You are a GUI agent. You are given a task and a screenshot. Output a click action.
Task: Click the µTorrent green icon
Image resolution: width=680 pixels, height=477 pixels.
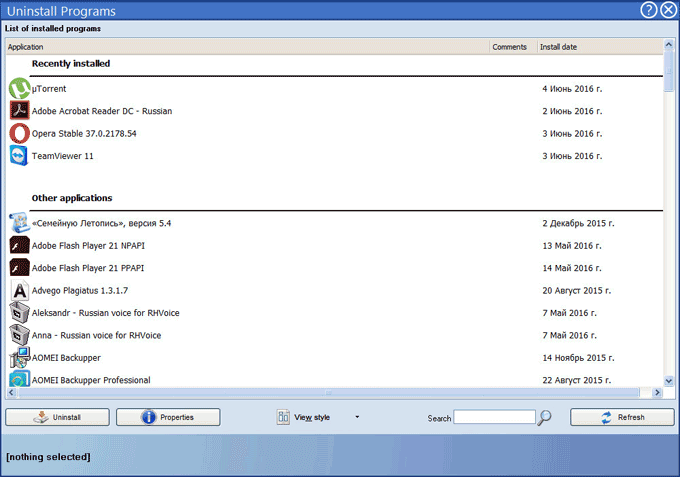click(x=20, y=88)
